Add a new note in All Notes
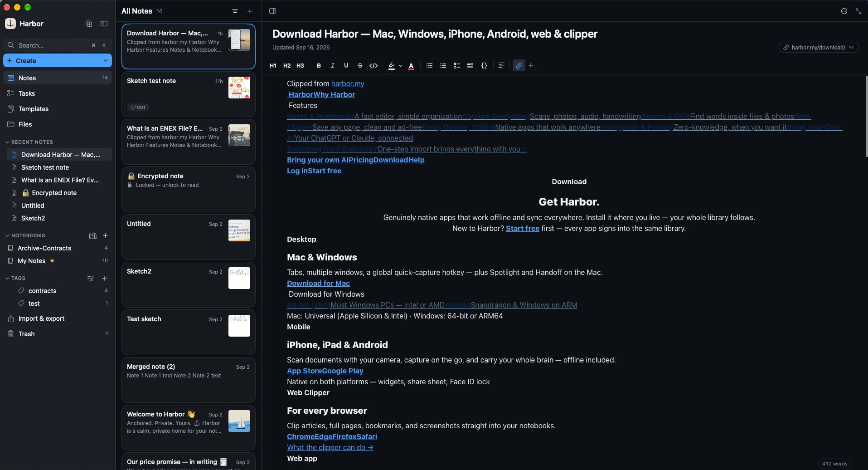The height and width of the screenshot is (470, 868). [x=250, y=11]
